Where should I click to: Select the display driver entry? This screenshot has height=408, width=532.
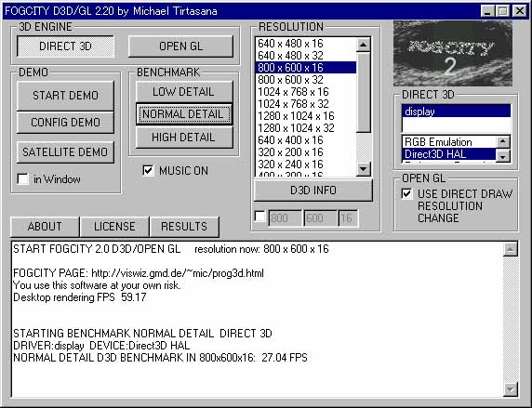(456, 112)
